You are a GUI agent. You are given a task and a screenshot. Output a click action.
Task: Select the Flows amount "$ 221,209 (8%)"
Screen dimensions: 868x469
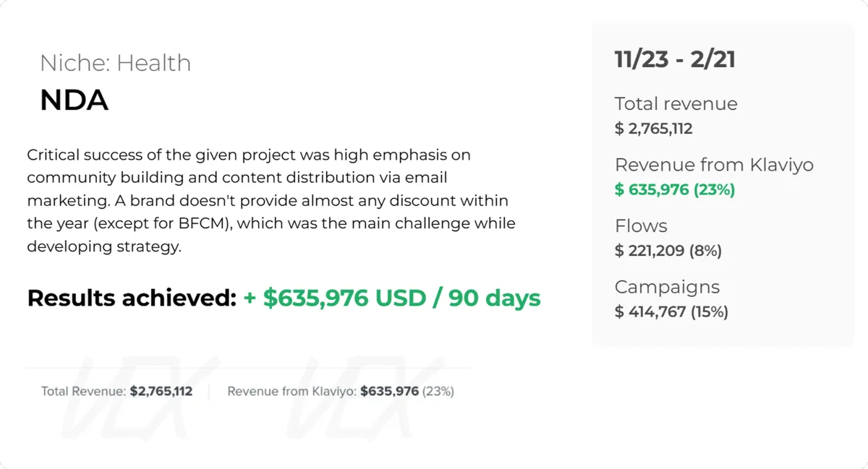(668, 251)
